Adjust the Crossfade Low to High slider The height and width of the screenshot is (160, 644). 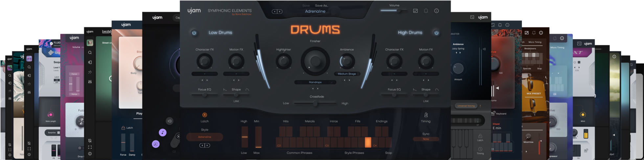coord(315,103)
